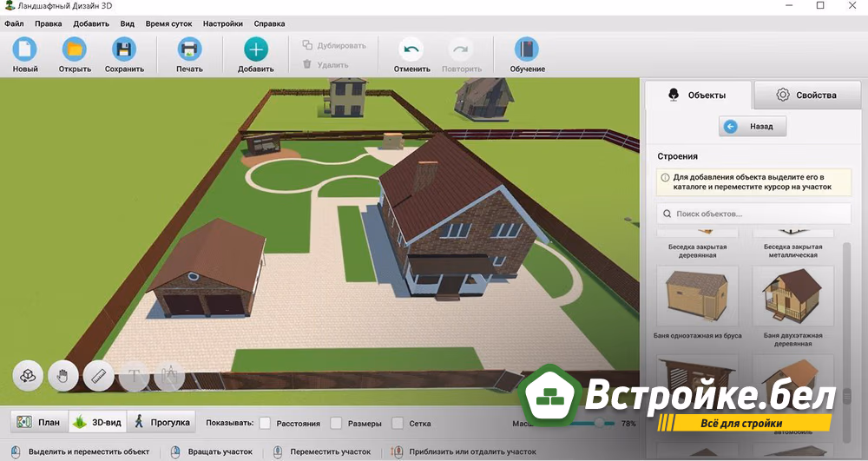Viewport: 868px width, 461px height.
Task: Select the Баня одноэтажная из бруса thumbnail
Action: tap(698, 296)
